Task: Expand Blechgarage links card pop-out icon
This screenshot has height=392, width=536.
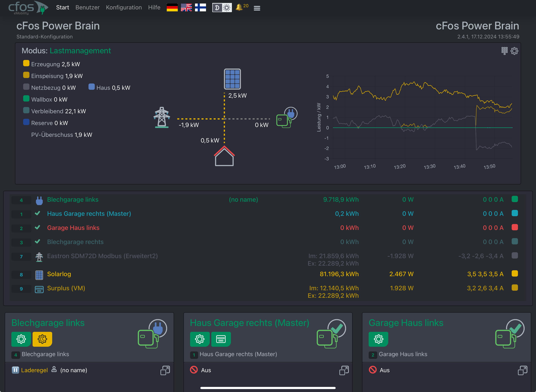Action: tap(165, 370)
